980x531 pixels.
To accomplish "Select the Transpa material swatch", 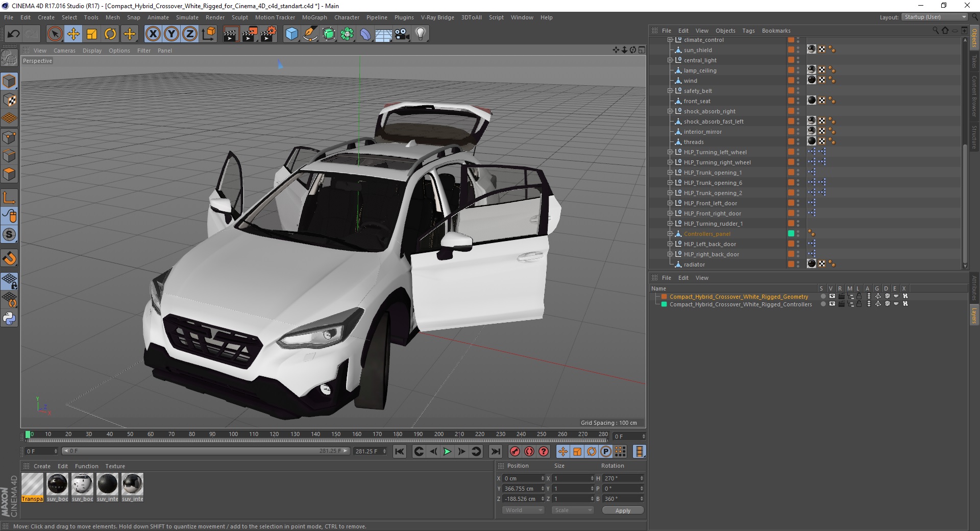I will (32, 488).
